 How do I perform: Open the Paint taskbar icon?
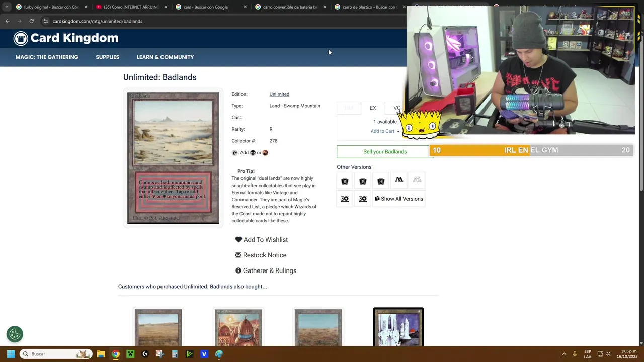point(219,354)
